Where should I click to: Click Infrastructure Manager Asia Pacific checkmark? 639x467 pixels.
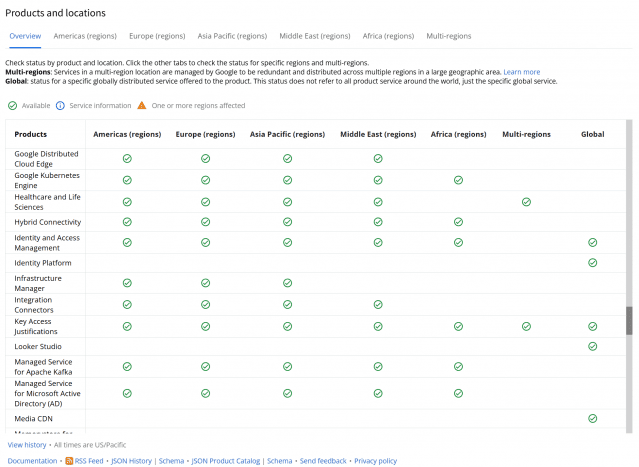[287, 283]
